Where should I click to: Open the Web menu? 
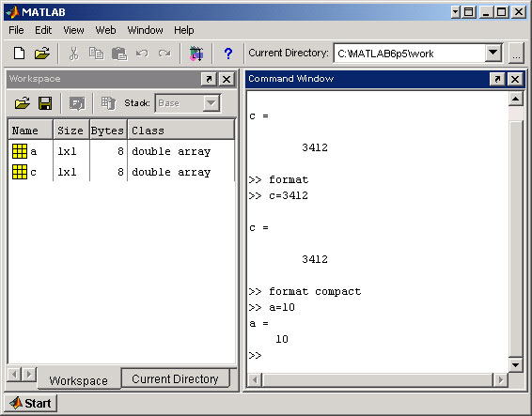coord(105,30)
